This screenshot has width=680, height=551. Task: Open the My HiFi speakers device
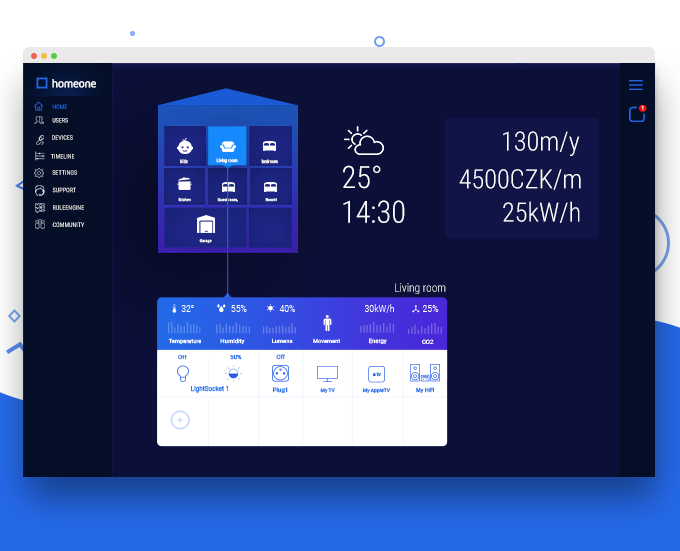click(425, 378)
